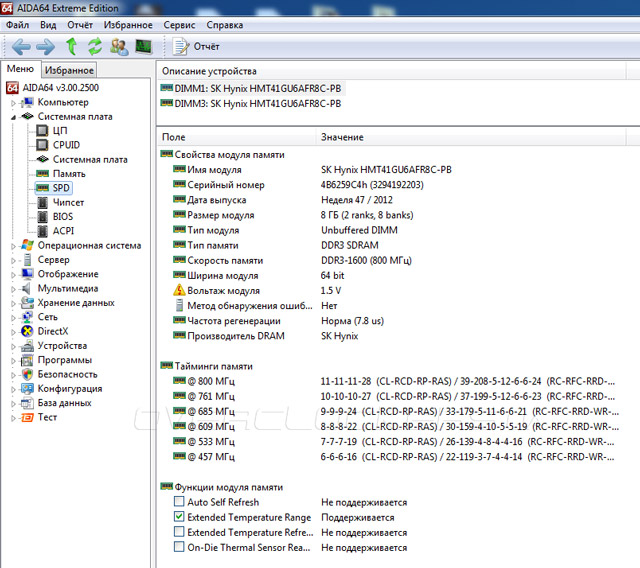640x568 pixels.
Task: Collapse the Системная плата parent node
Action: pos(13,117)
